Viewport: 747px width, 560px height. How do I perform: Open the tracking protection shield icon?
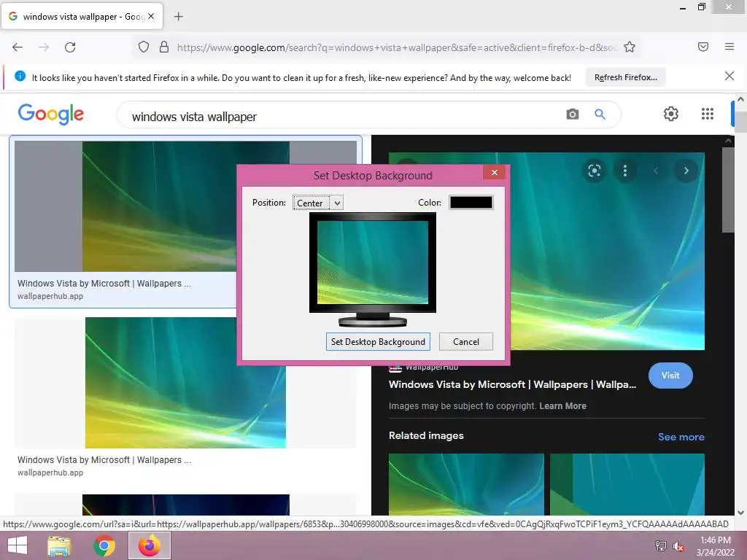coord(144,47)
